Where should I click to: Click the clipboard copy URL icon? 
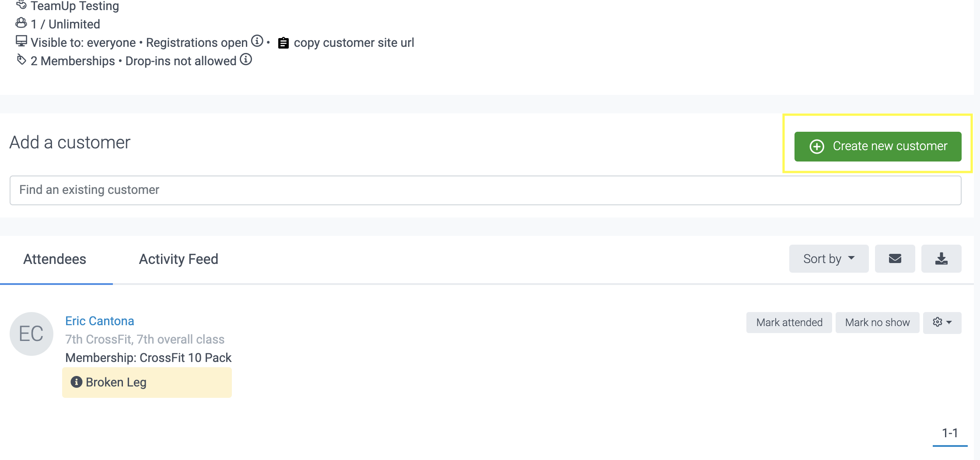(283, 43)
